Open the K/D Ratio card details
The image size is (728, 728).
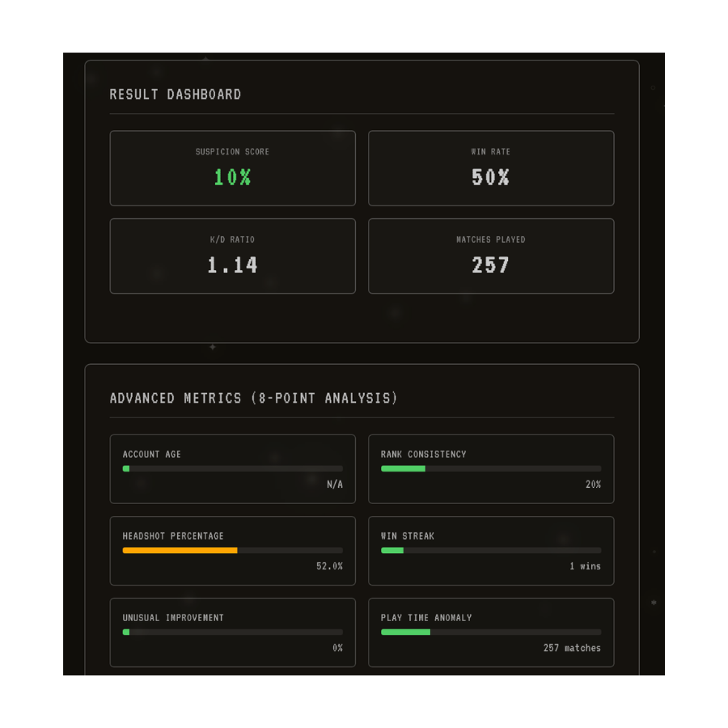click(232, 256)
